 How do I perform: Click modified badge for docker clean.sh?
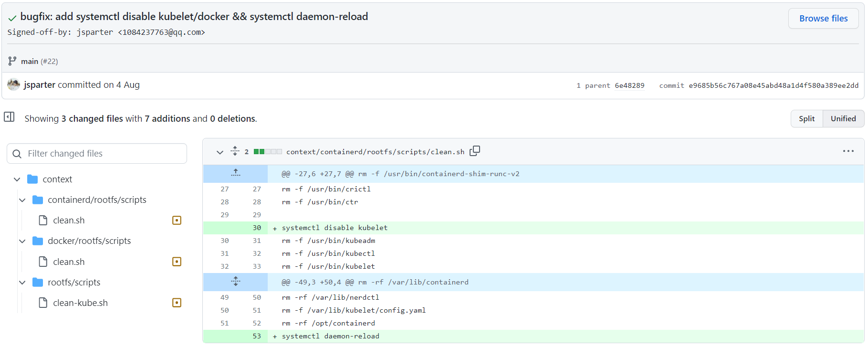pyautogui.click(x=177, y=262)
